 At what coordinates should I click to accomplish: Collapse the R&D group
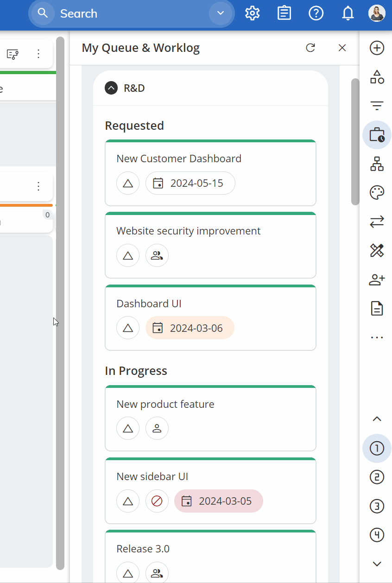(x=111, y=88)
